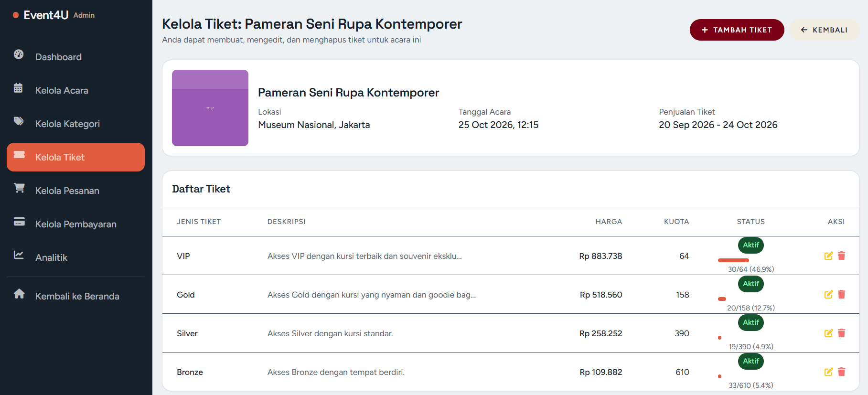Click the Gold sales progress bar

722,299
